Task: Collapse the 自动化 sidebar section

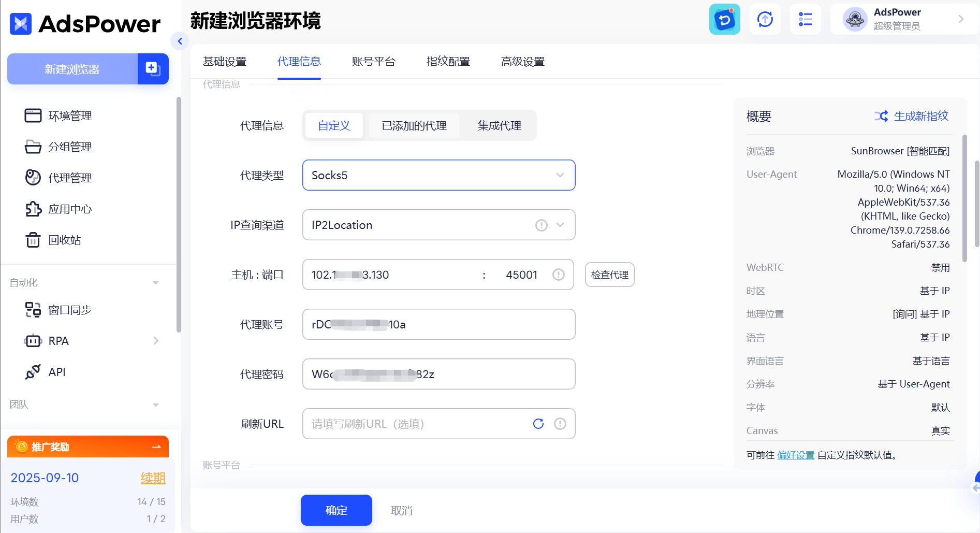Action: [156, 282]
